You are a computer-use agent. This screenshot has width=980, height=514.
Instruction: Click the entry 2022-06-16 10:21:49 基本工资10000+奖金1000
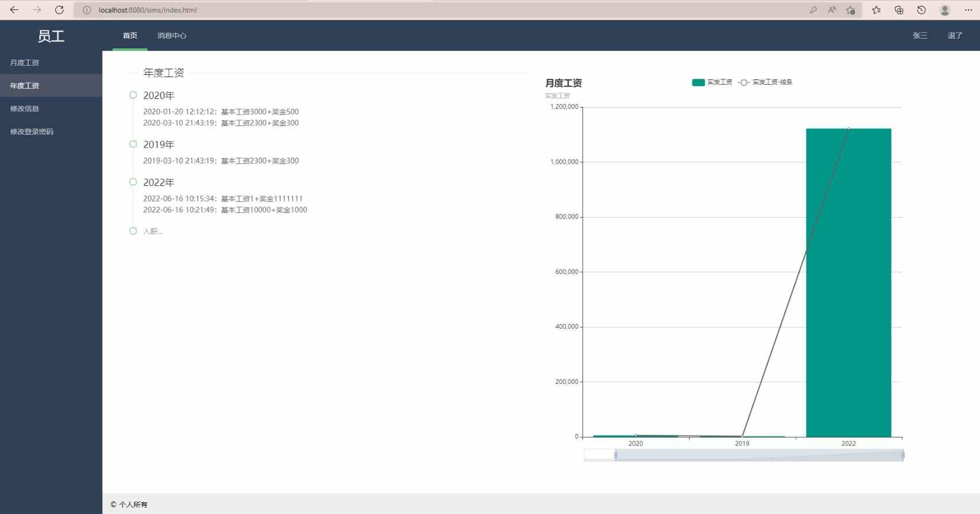[225, 210]
